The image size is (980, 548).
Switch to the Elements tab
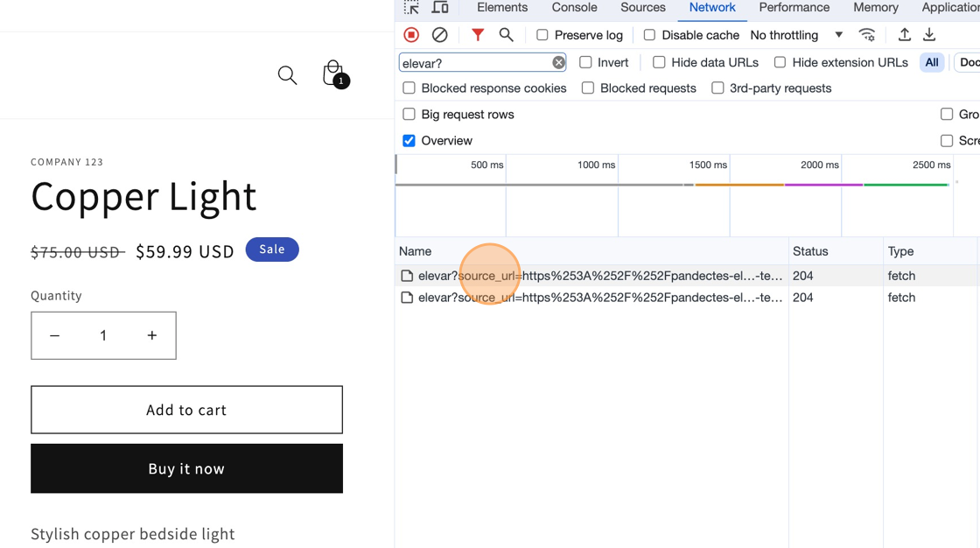[502, 8]
